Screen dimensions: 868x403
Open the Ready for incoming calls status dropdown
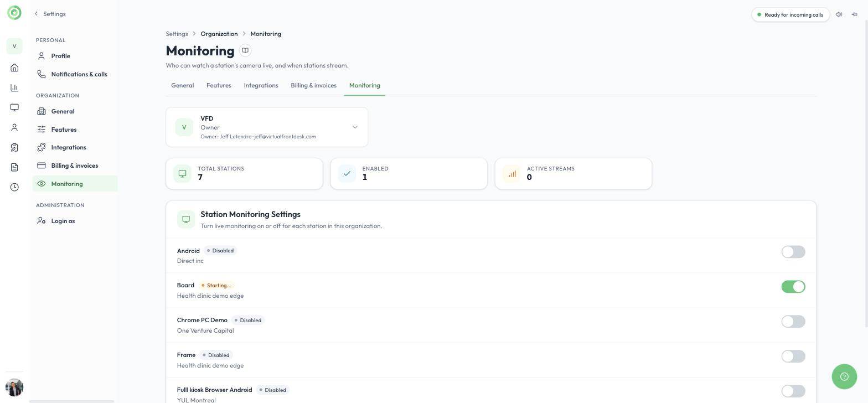790,14
